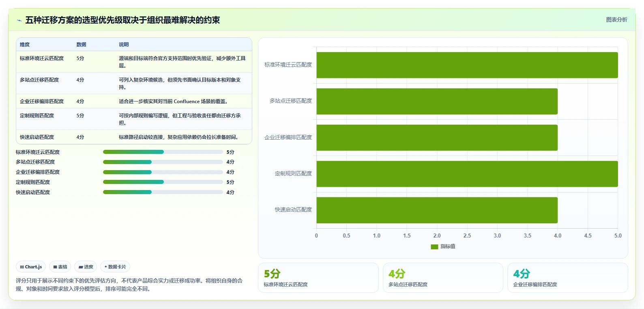The width and height of the screenshot is (644, 309).
Task: Click progress bar for 多站点迁移匹配度
Action: (163, 162)
